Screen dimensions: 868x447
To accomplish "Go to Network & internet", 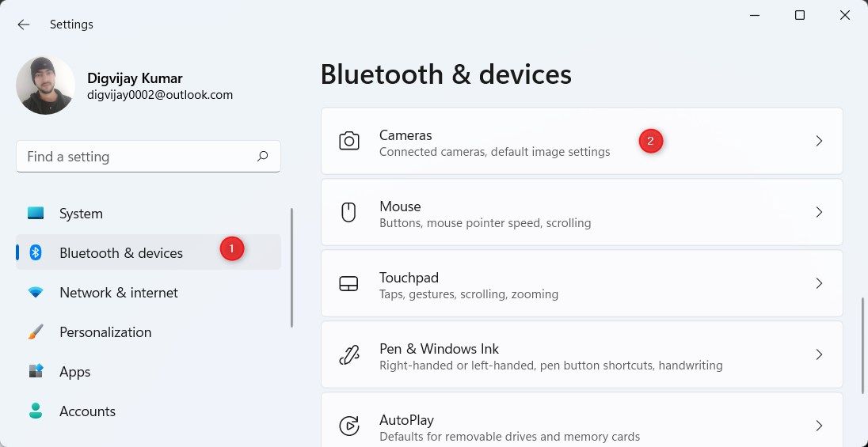I will [x=148, y=293].
